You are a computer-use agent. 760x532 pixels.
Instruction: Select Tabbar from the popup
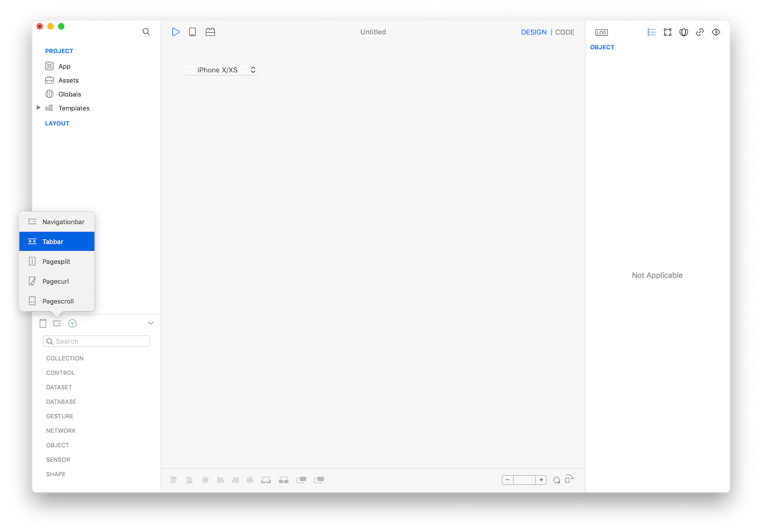point(57,242)
